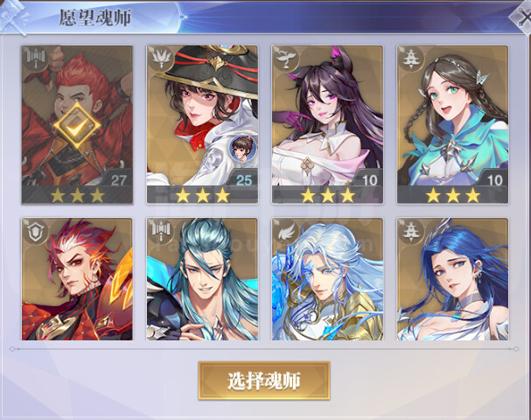Click the shield class icon on the flame-haired card
This screenshot has height=420, width=531.
tap(36, 232)
